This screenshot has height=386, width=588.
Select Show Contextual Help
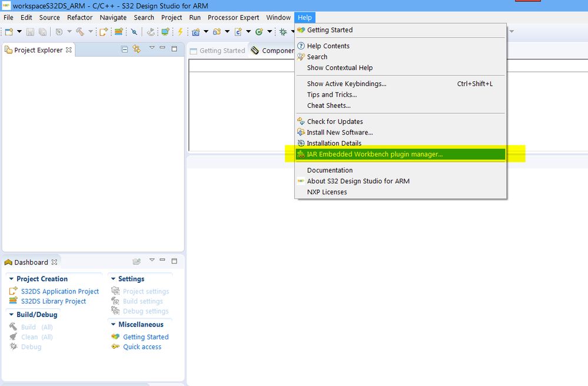point(400,68)
